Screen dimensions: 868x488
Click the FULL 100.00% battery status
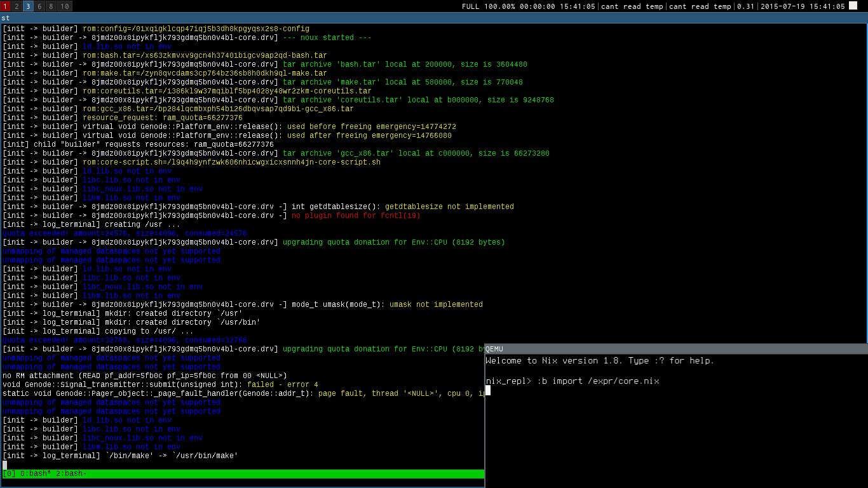pos(529,6)
